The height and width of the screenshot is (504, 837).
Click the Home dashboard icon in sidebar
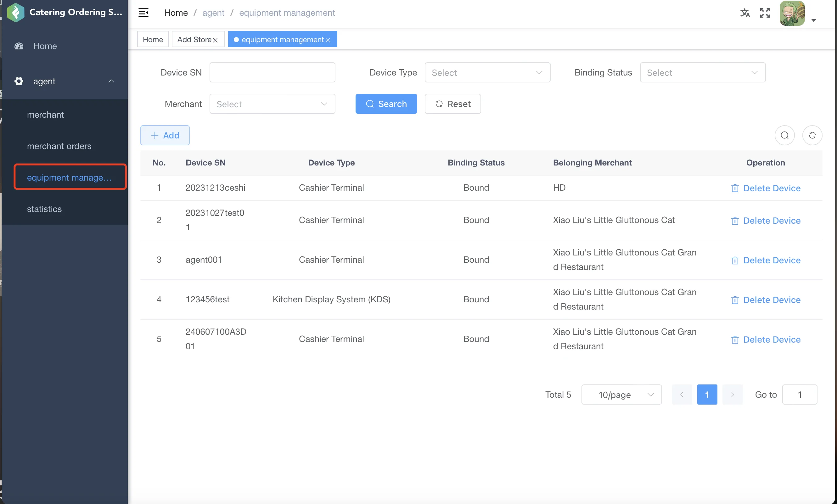point(19,46)
